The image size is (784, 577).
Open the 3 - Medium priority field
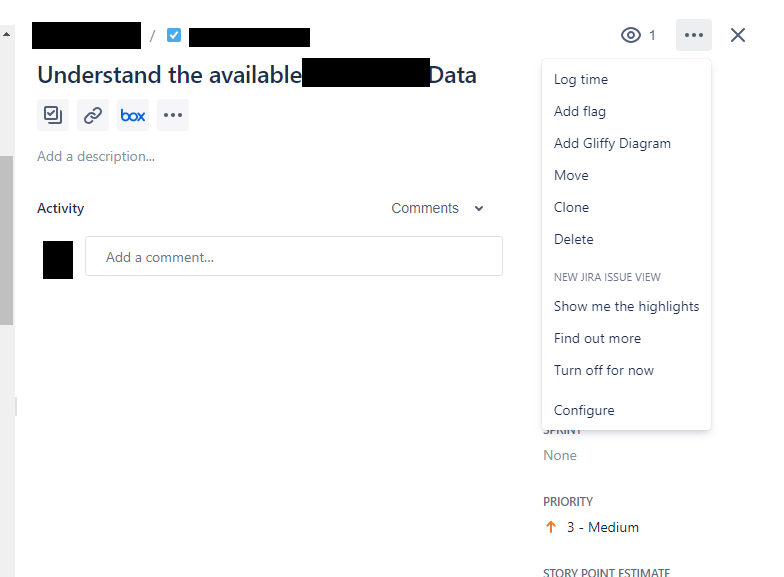coord(602,527)
